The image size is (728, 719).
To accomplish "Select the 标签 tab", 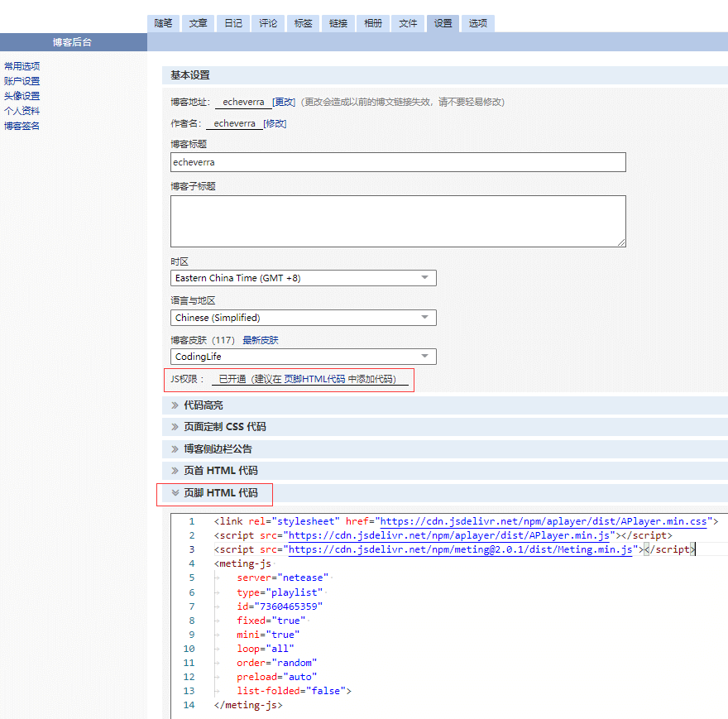I will (x=303, y=23).
